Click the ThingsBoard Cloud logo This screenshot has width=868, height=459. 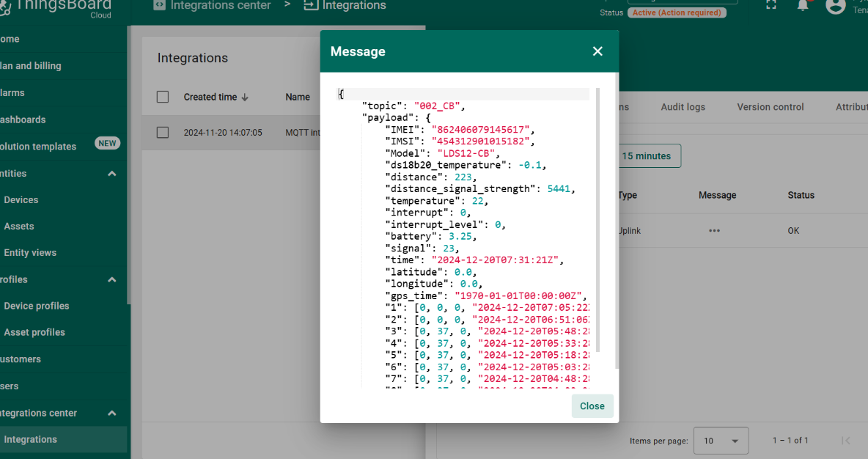[56, 8]
